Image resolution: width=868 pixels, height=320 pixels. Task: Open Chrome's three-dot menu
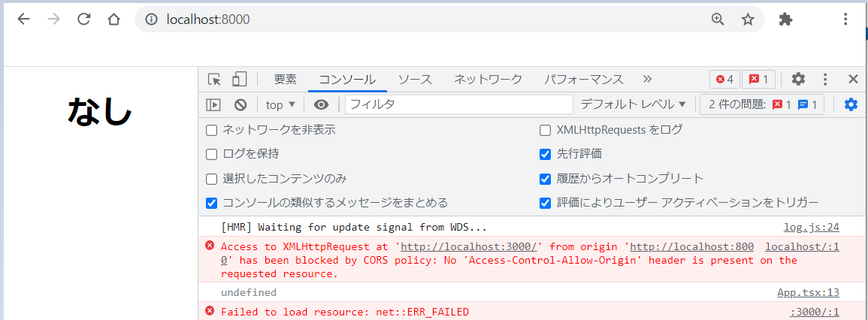pyautogui.click(x=845, y=20)
